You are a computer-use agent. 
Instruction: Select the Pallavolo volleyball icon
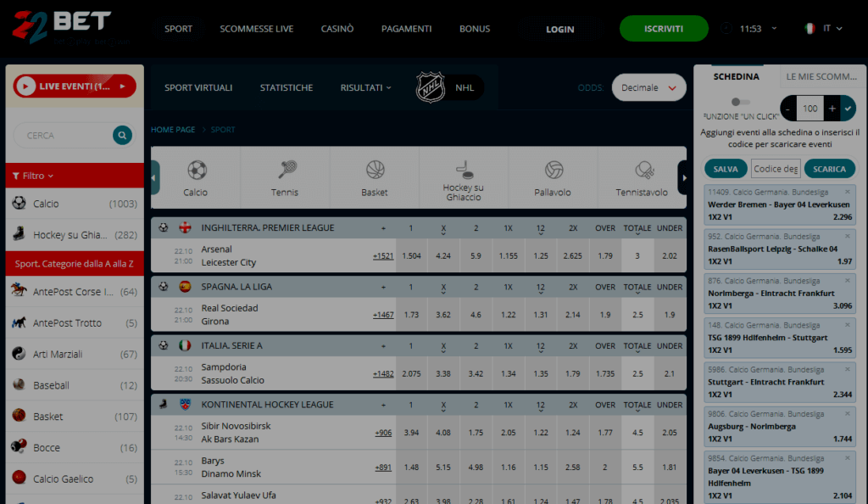point(553,170)
